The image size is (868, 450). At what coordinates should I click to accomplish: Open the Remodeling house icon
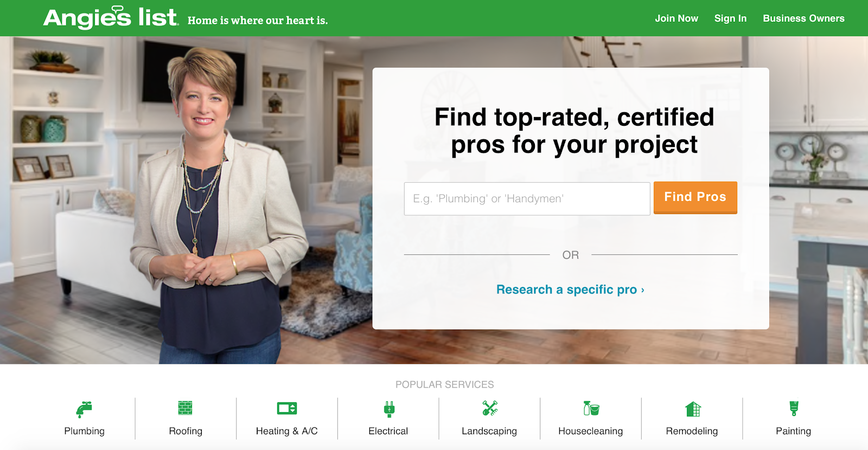click(x=693, y=409)
